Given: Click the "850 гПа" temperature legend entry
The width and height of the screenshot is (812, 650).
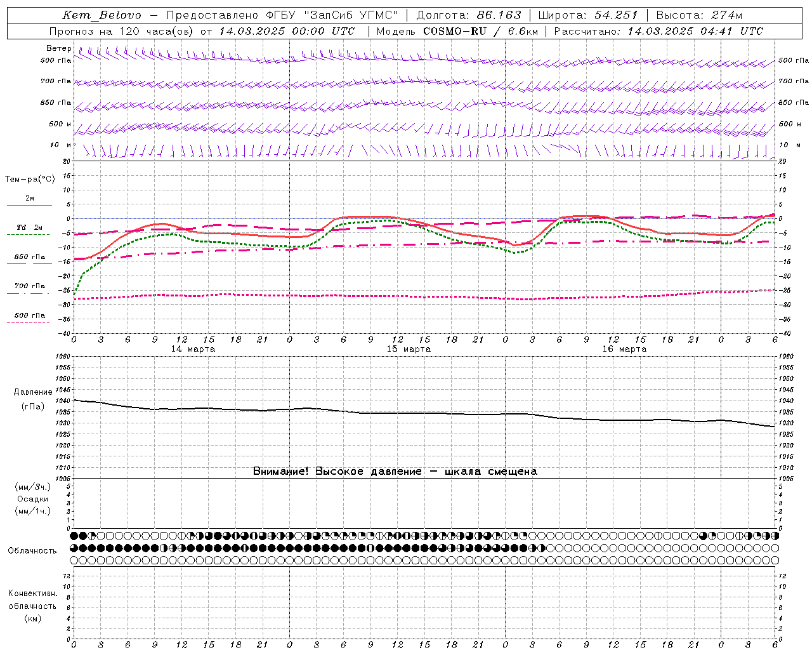Looking at the screenshot, I should click(x=29, y=257).
